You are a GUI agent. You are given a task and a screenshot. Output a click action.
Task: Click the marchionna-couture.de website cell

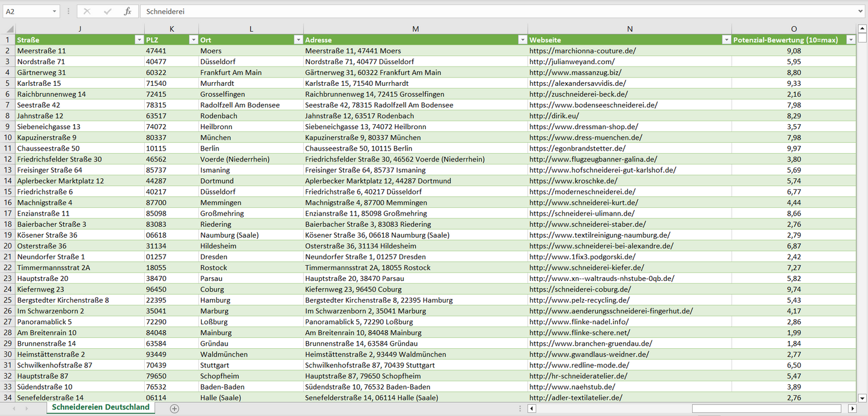[x=582, y=51]
